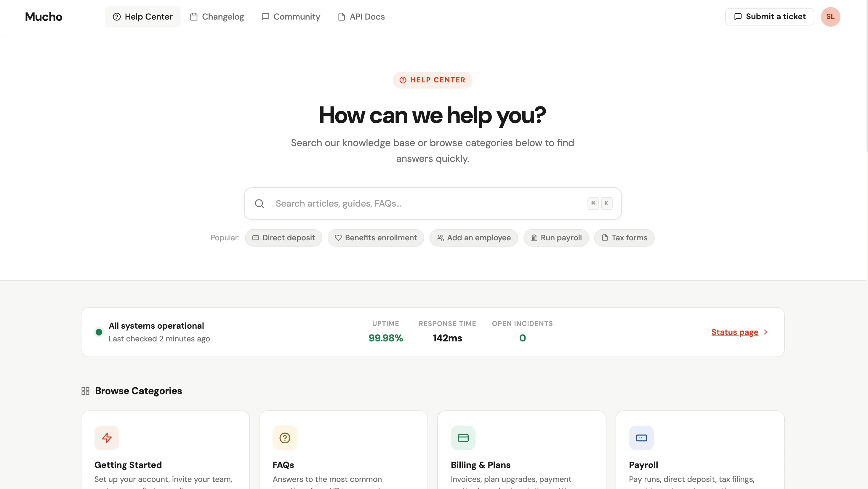
Task: Click the All systems operational text
Action: click(156, 325)
